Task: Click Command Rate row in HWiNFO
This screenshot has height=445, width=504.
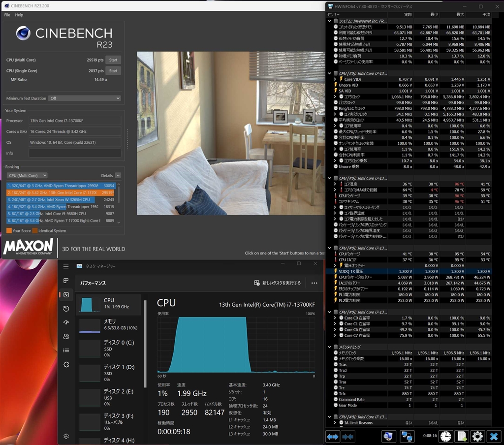Action: click(x=409, y=399)
